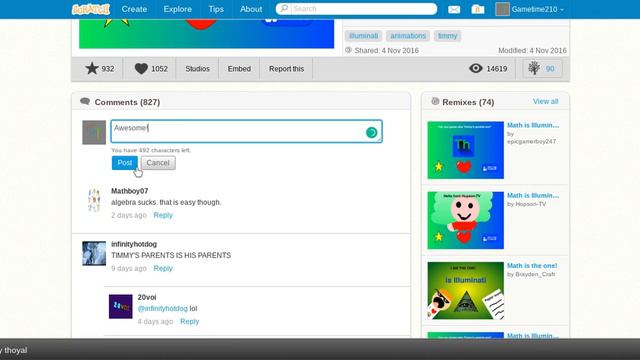Click the views eye icon
Image resolution: width=640 pixels, height=360 pixels.
click(476, 69)
